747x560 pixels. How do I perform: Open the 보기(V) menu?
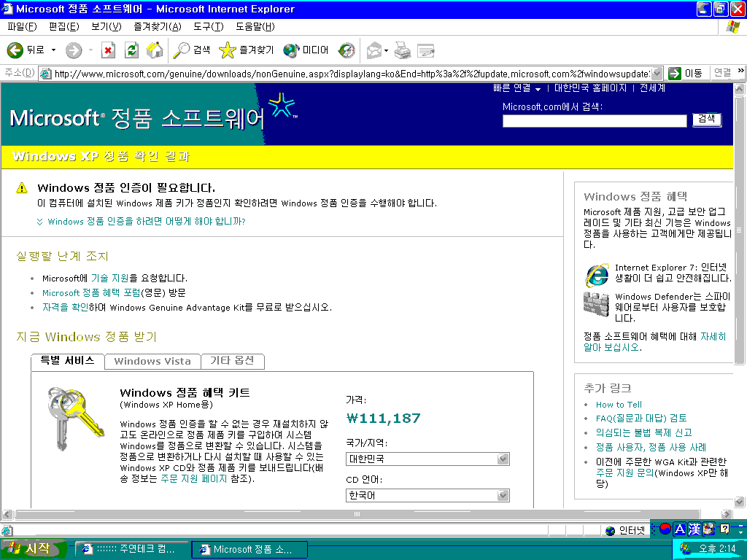click(107, 27)
